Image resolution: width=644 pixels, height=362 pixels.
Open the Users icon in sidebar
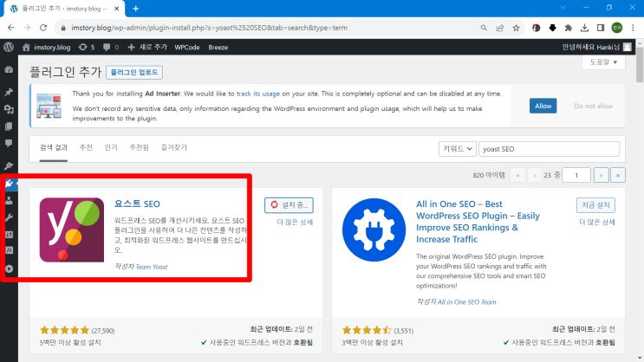(x=9, y=200)
